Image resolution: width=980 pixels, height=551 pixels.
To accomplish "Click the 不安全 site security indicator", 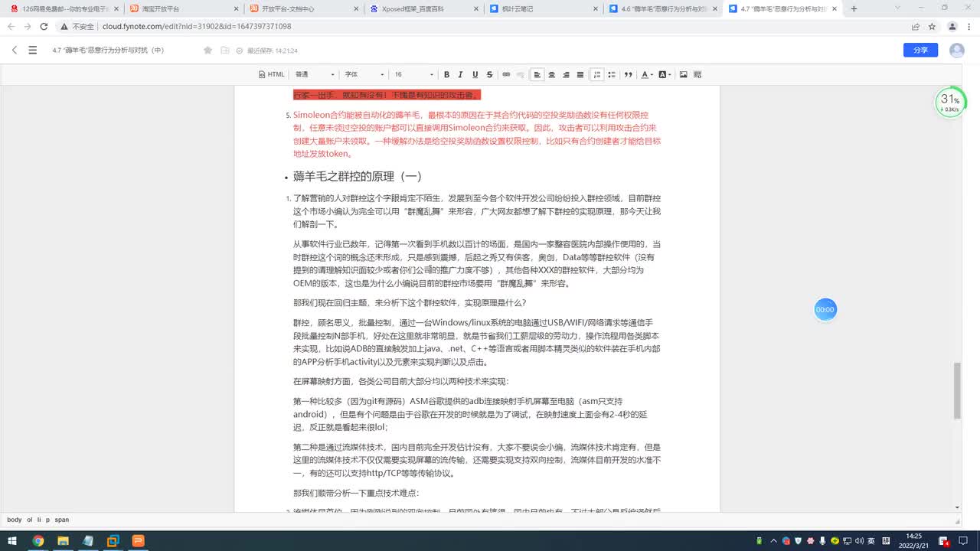I will [x=77, y=26].
